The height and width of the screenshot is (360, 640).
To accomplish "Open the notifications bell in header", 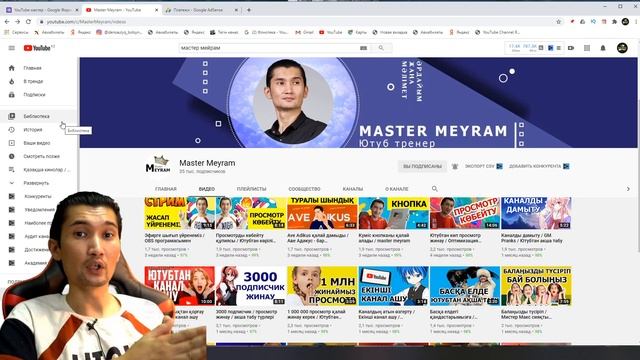I will point(603,48).
